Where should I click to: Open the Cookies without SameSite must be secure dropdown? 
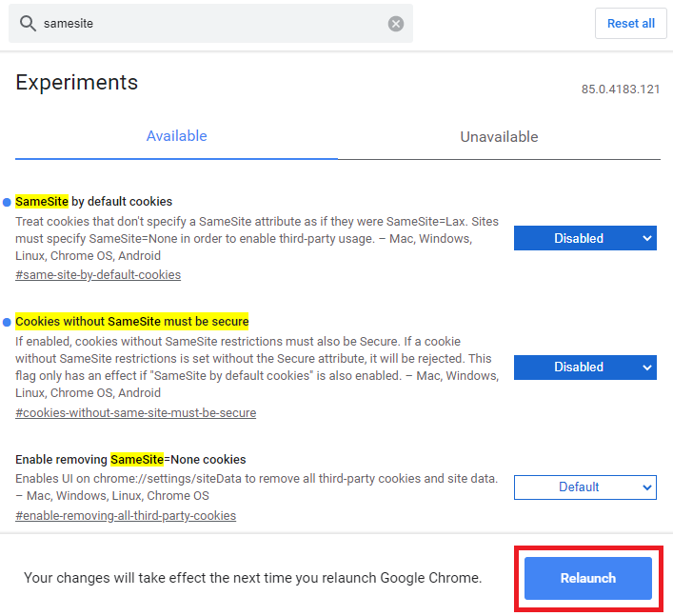(x=585, y=367)
